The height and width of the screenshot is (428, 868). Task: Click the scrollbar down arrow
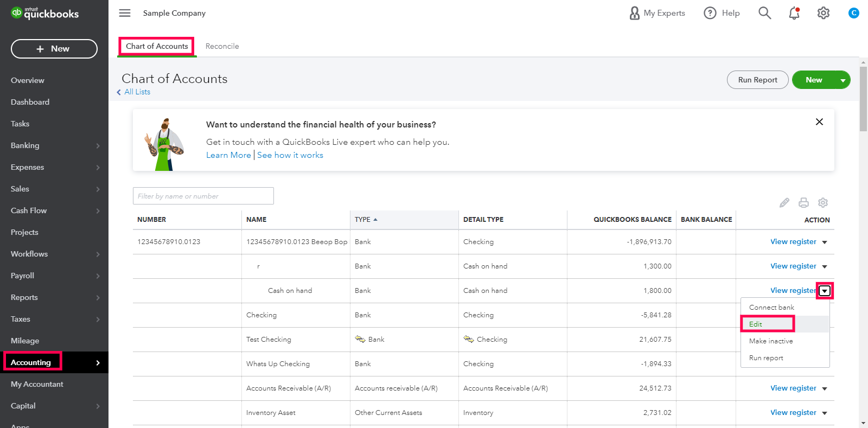863,423
